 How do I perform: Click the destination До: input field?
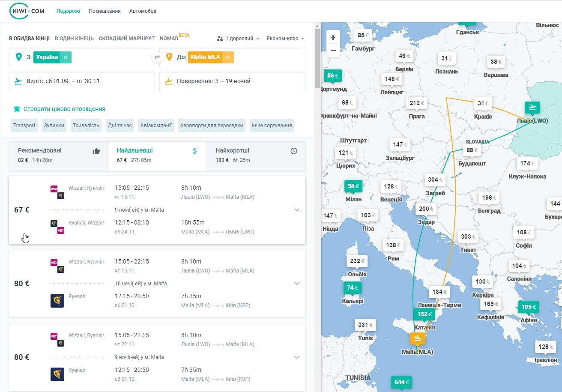[232, 57]
